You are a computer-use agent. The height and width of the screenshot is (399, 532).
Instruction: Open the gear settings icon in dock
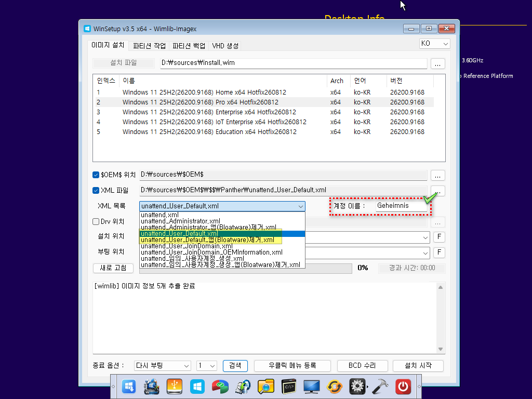pos(357,387)
